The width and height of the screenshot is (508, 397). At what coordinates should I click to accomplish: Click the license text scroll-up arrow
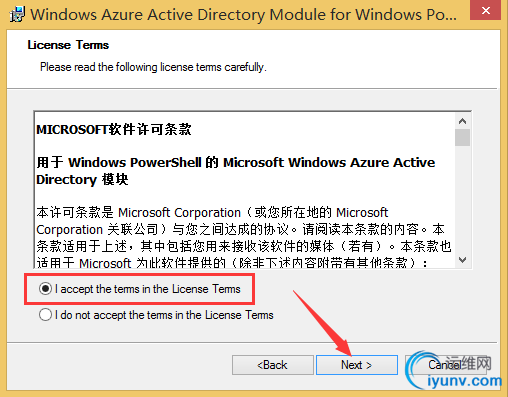click(x=462, y=121)
